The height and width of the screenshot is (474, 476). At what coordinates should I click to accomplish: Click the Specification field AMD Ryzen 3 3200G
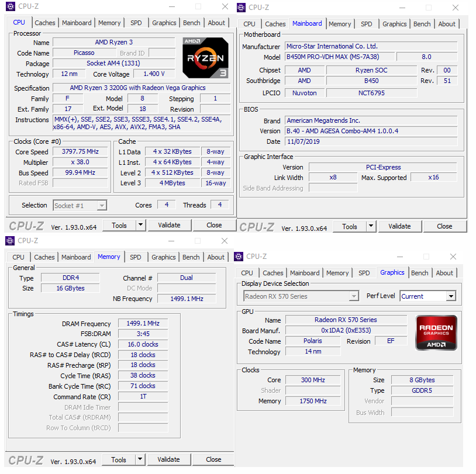[142, 88]
